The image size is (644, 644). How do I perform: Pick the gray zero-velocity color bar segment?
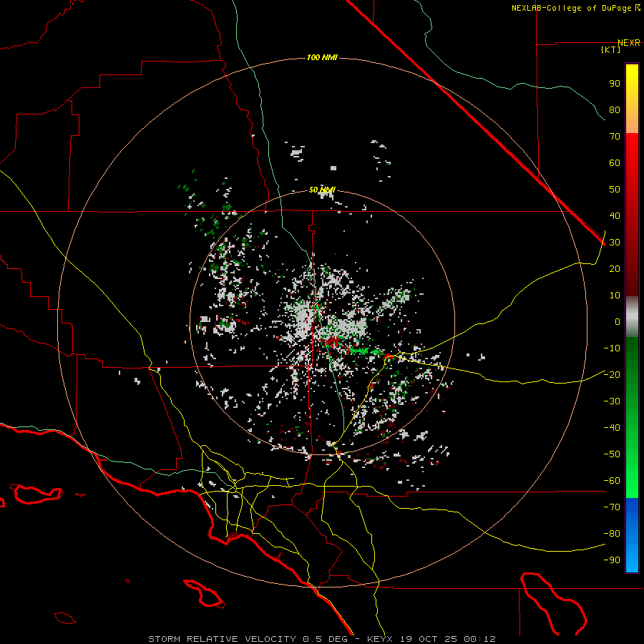[632, 317]
